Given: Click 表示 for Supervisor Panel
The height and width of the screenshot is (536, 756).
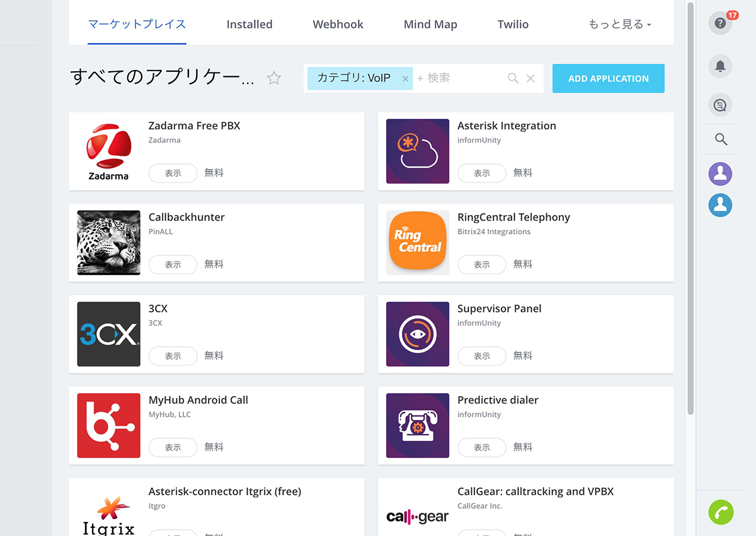Looking at the screenshot, I should click(x=481, y=356).
